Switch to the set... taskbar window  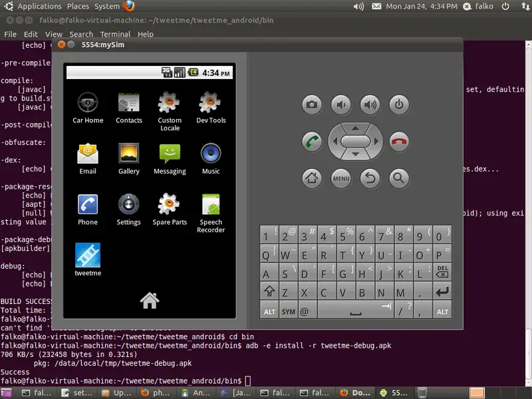tap(77, 393)
